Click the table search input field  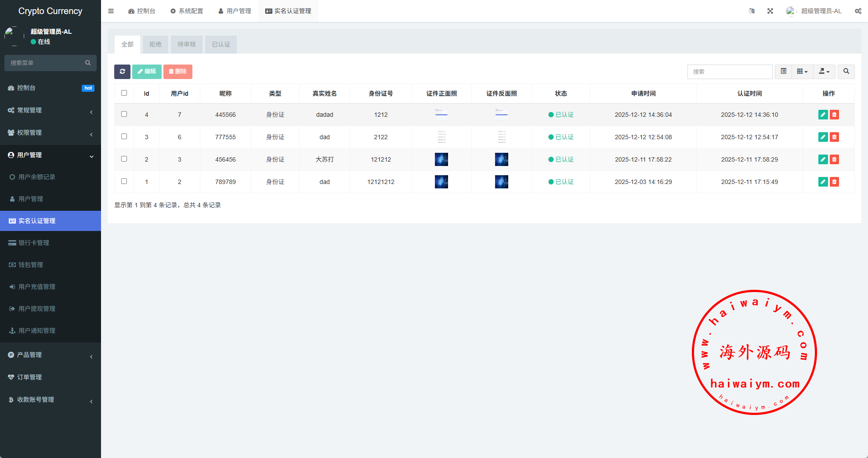730,72
